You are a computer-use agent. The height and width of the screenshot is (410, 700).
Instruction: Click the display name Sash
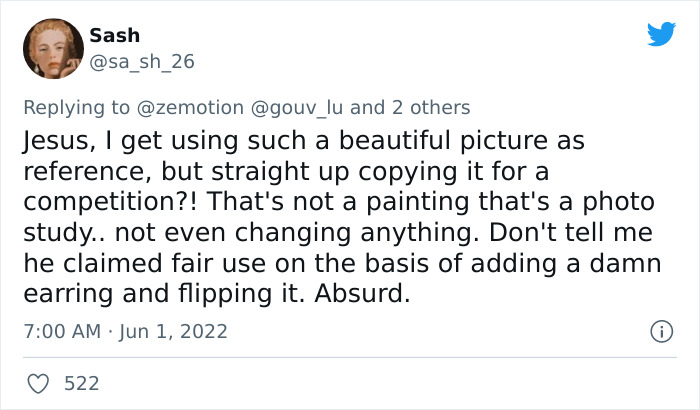(x=114, y=36)
